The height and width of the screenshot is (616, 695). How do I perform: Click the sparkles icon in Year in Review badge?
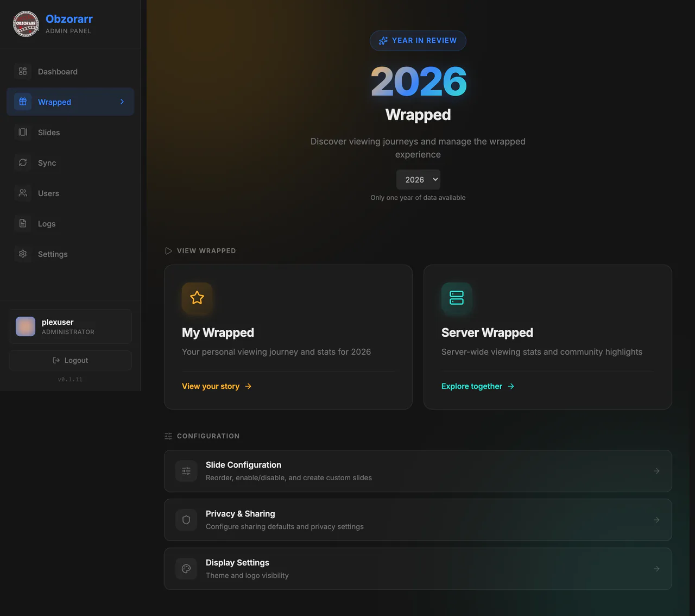(383, 41)
